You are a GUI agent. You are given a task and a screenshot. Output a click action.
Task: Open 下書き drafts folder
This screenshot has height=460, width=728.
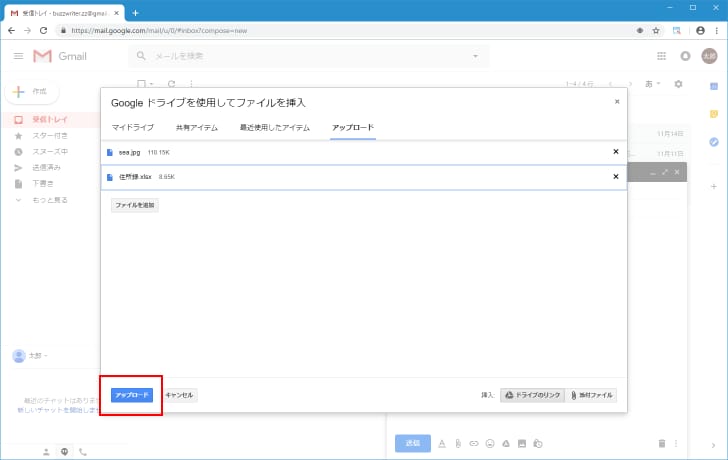pos(43,184)
